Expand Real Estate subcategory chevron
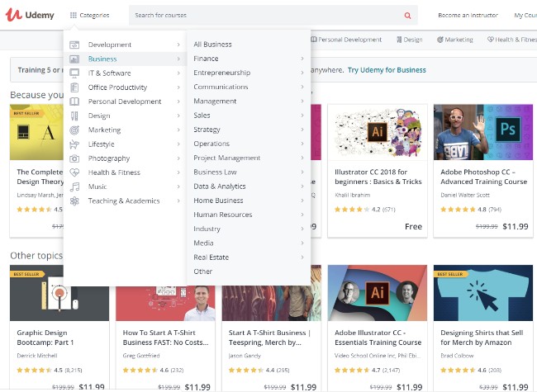Viewport: 537px width, 392px height. coord(302,257)
